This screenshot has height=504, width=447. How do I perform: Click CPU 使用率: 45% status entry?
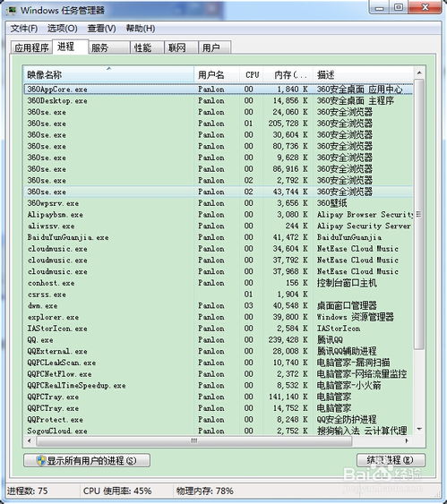tap(117, 491)
